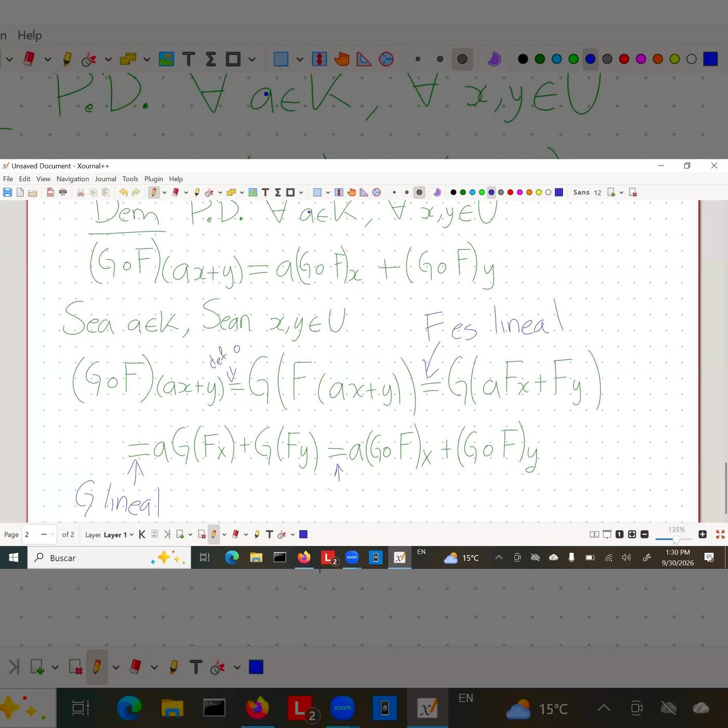Click the Zoom Fit icon
The height and width of the screenshot is (728, 728).
632,534
